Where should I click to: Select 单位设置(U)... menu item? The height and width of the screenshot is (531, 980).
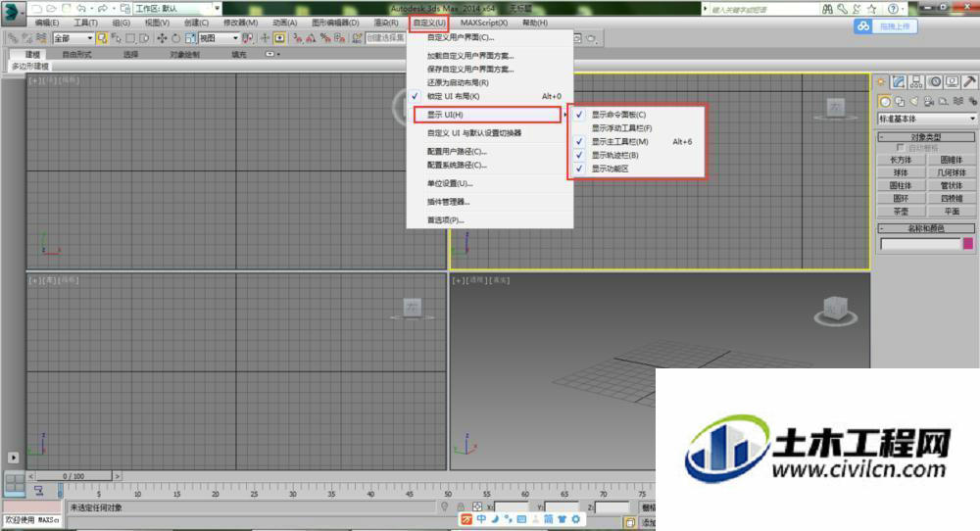490,183
